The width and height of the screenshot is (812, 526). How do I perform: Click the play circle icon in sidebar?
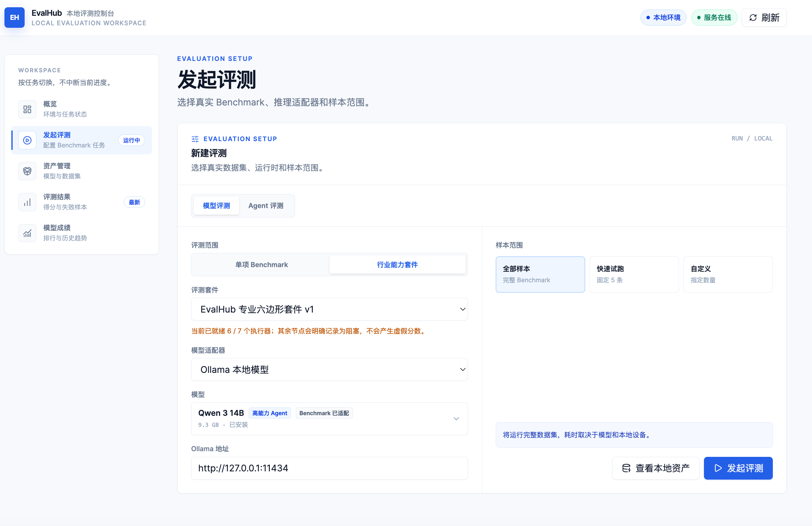click(27, 140)
